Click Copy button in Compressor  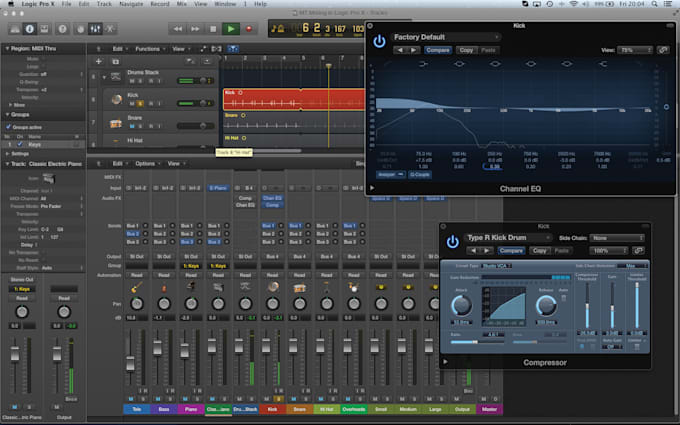point(539,251)
